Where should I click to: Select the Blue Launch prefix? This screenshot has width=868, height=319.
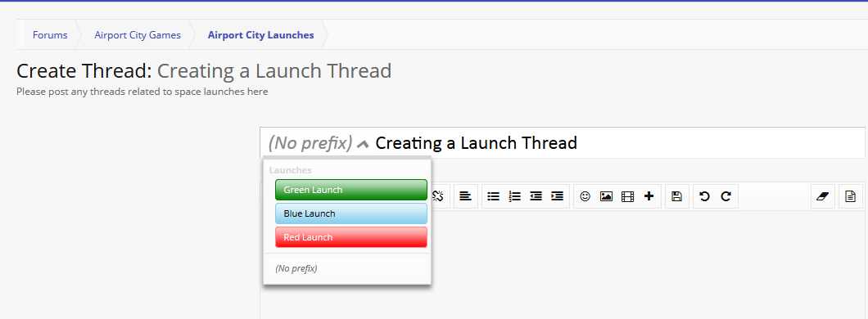[351, 213]
